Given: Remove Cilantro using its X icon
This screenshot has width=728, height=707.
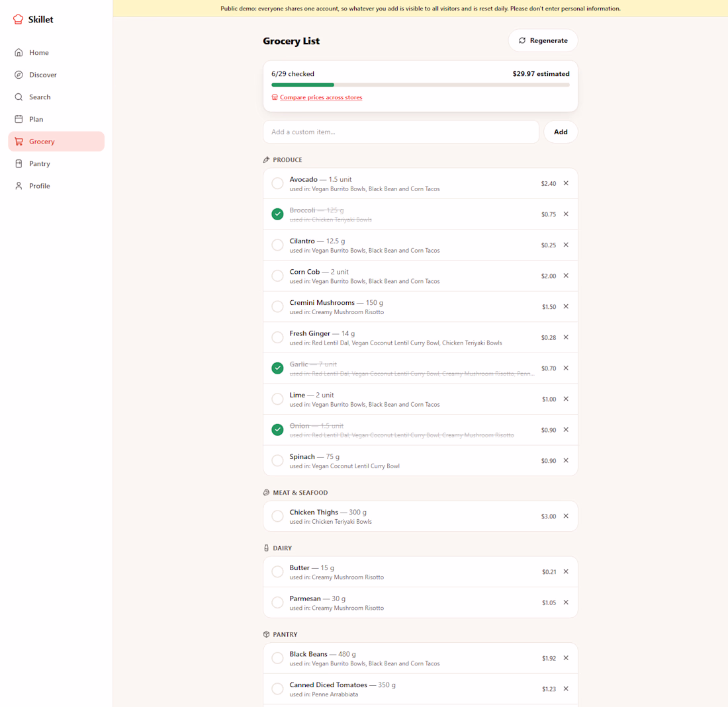Looking at the screenshot, I should [x=566, y=245].
